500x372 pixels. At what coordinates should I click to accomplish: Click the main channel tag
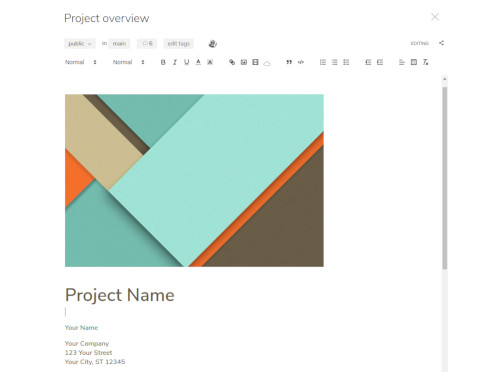tap(119, 44)
